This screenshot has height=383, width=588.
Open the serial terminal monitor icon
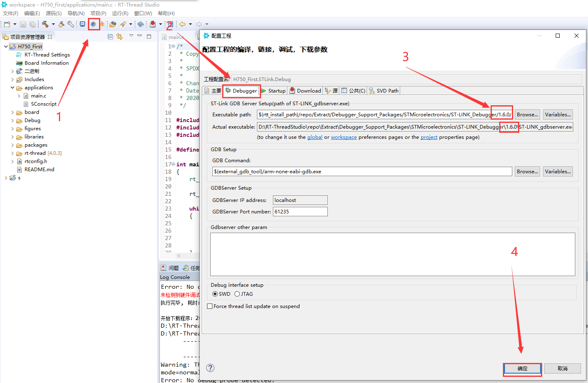82,24
